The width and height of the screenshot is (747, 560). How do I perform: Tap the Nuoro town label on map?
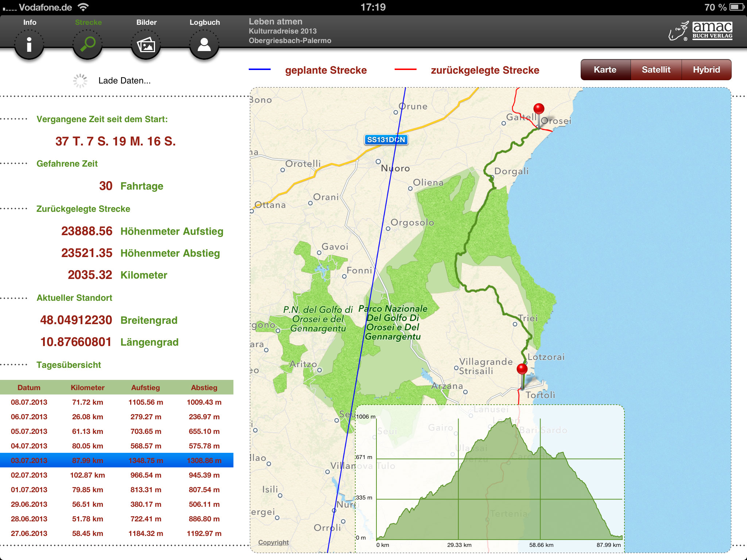coord(395,168)
